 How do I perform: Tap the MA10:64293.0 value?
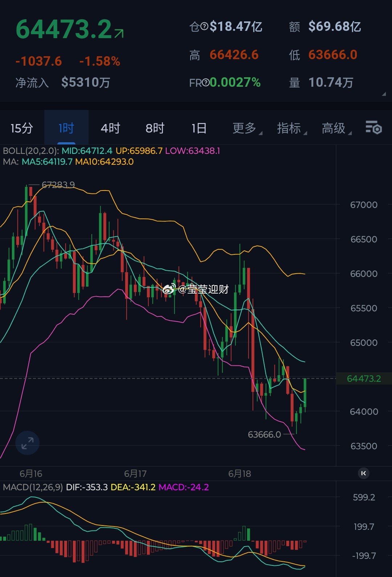(104, 162)
